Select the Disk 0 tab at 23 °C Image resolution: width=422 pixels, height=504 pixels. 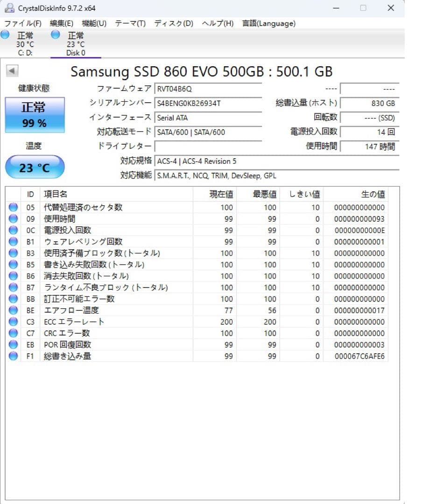pos(76,44)
